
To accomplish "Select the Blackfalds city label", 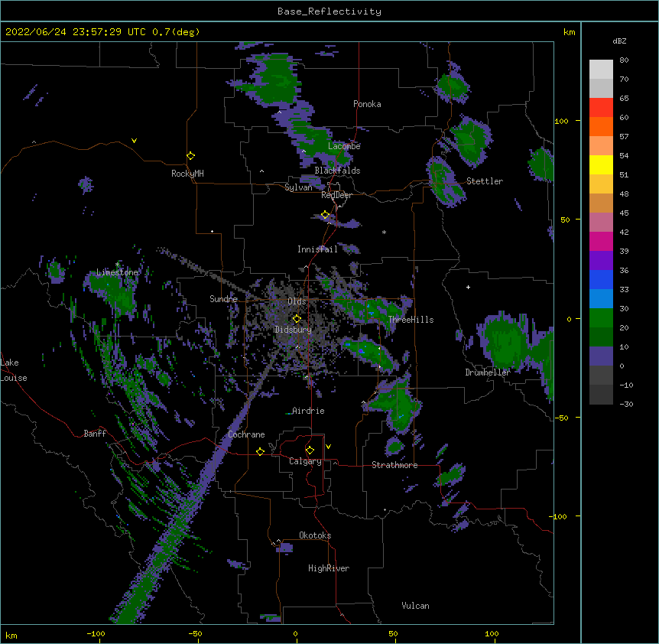I will (337, 171).
